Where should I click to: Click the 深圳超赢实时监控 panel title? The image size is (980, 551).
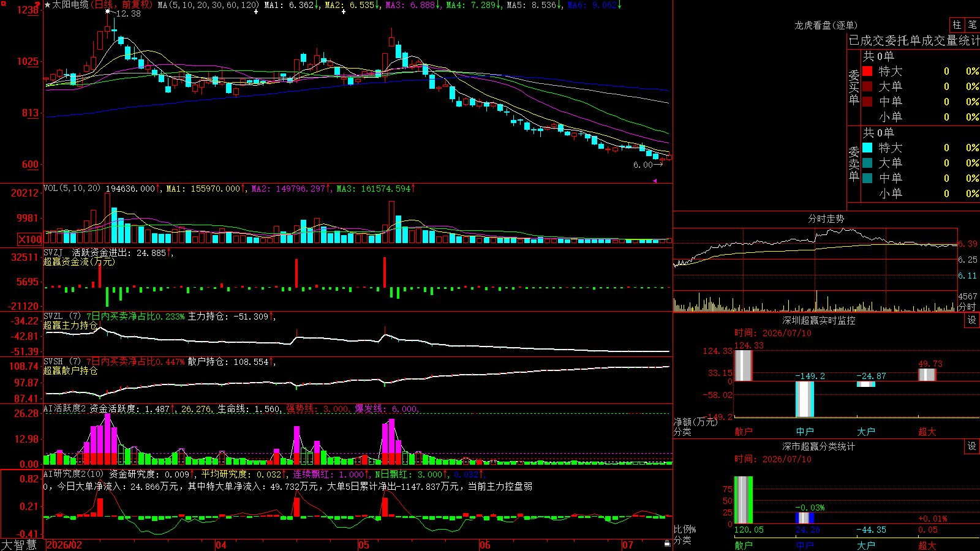pos(819,320)
